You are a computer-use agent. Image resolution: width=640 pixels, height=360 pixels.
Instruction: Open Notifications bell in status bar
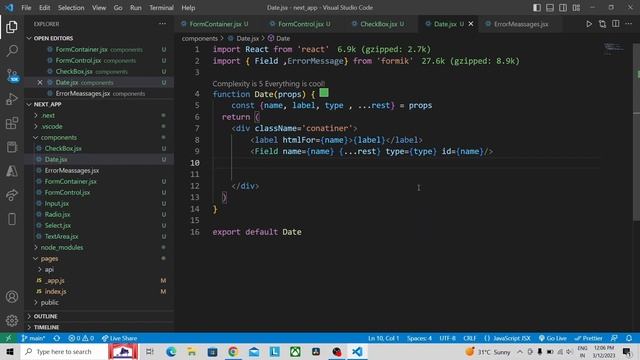point(629,338)
